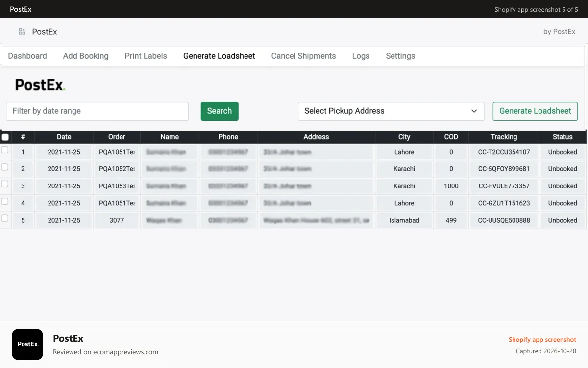Click the order cell PQA1052Tes

(117, 169)
